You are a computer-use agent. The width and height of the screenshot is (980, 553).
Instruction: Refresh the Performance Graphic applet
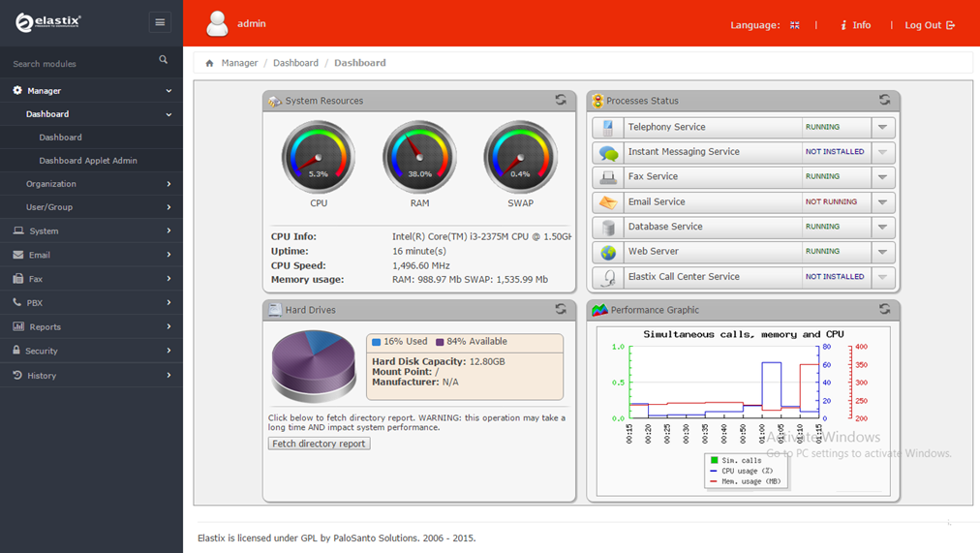[884, 309]
